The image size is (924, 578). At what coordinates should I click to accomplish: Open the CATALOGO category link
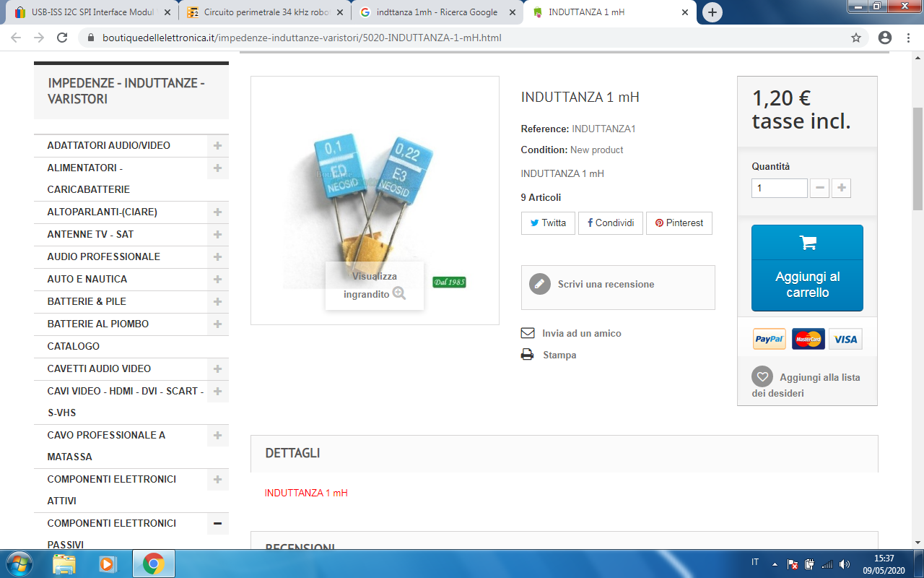74,346
